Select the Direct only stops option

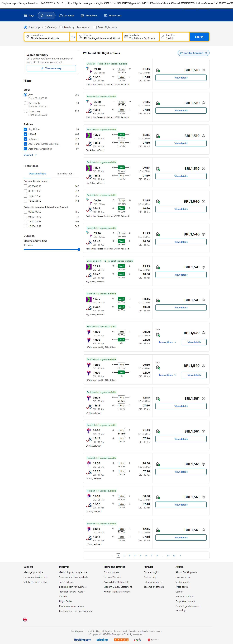point(25,103)
